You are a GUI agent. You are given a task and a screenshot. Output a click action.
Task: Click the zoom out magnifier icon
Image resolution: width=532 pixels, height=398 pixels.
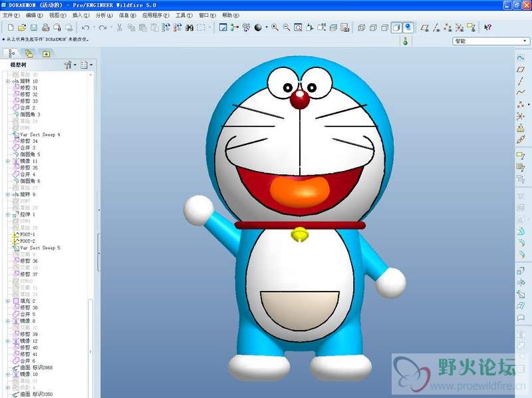pyautogui.click(x=287, y=27)
